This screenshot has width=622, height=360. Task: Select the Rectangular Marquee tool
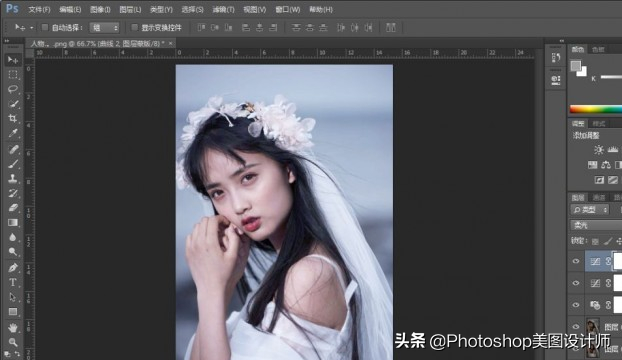pos(13,75)
